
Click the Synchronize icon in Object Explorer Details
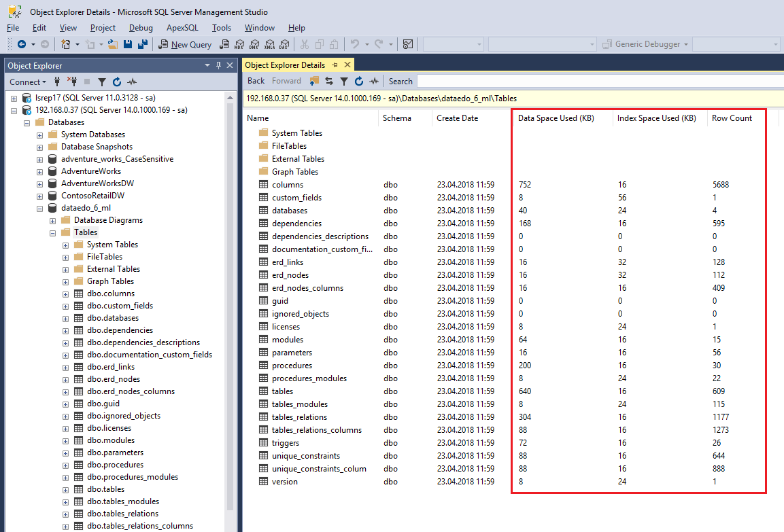(330, 81)
